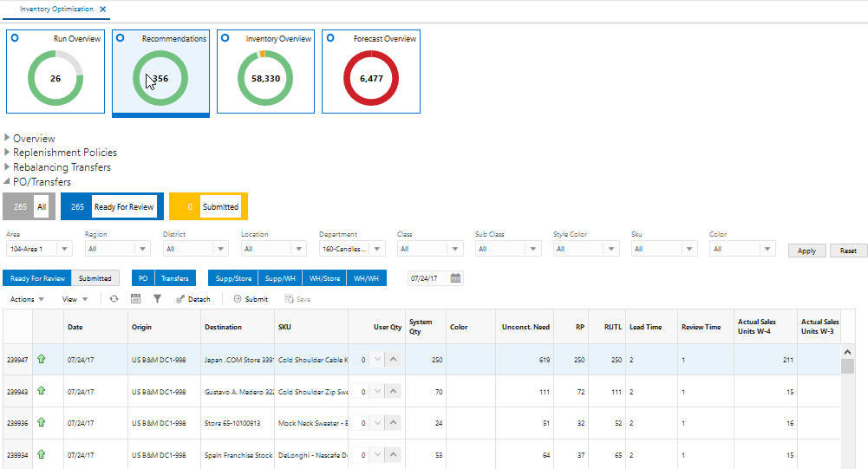Collapse the PO/Transfers section

pos(7,181)
